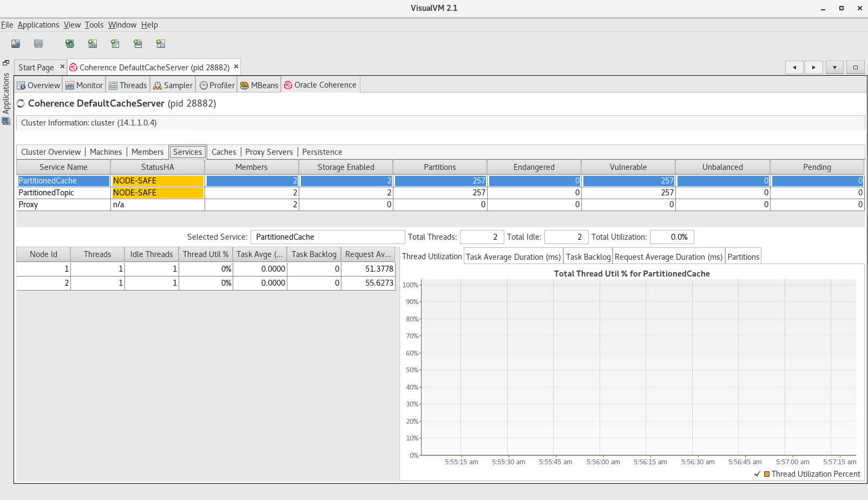
Task: Open the Cluster Overview sub-tab
Action: [x=51, y=152]
